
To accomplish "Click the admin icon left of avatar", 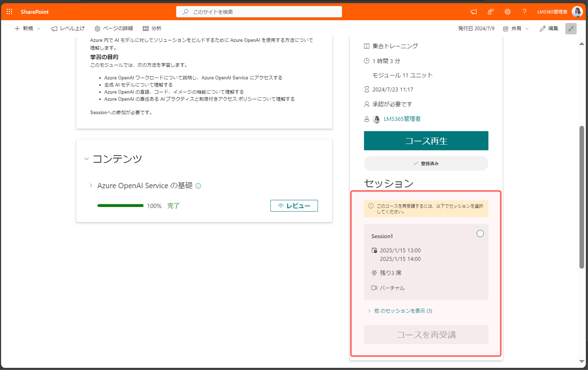I will click(367, 119).
